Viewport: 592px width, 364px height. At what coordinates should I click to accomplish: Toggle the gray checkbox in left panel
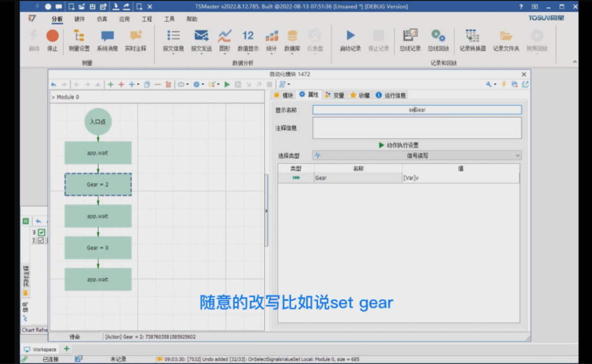(x=41, y=240)
